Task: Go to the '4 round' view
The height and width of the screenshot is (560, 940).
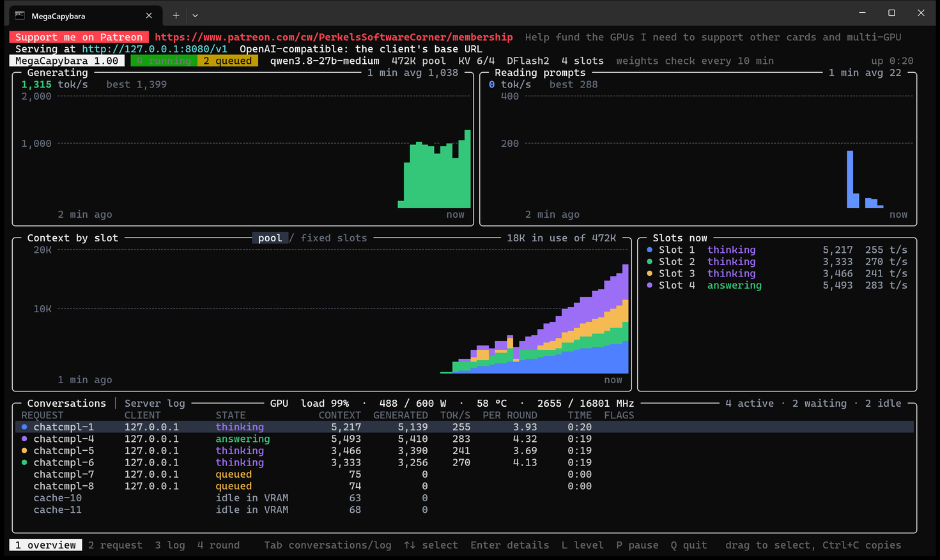Action: click(219, 545)
